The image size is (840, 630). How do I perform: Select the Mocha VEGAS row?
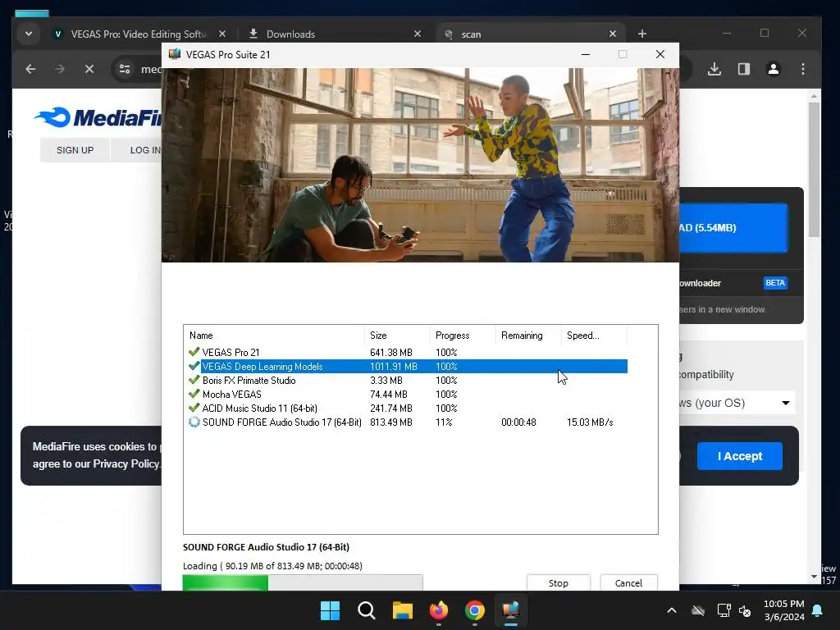click(408, 395)
